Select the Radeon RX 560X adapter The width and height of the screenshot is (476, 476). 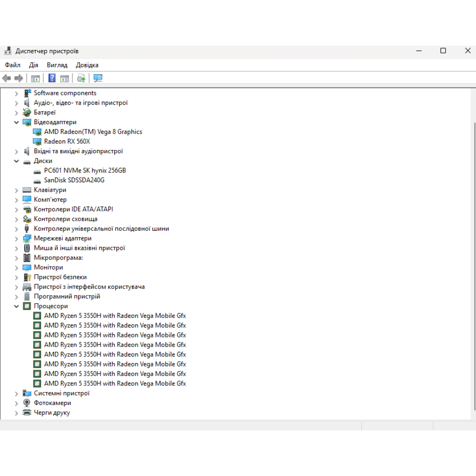tap(67, 141)
